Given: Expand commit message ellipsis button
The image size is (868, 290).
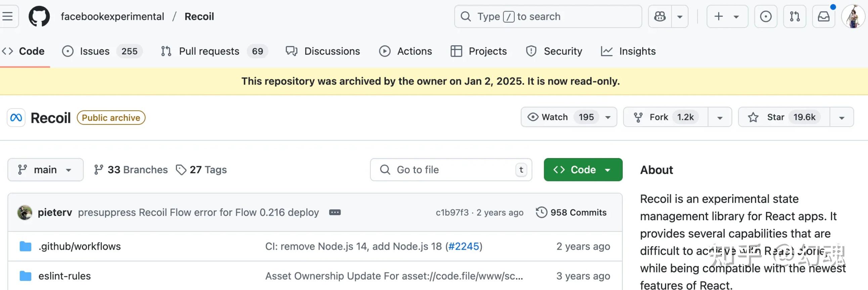Looking at the screenshot, I should pyautogui.click(x=335, y=212).
